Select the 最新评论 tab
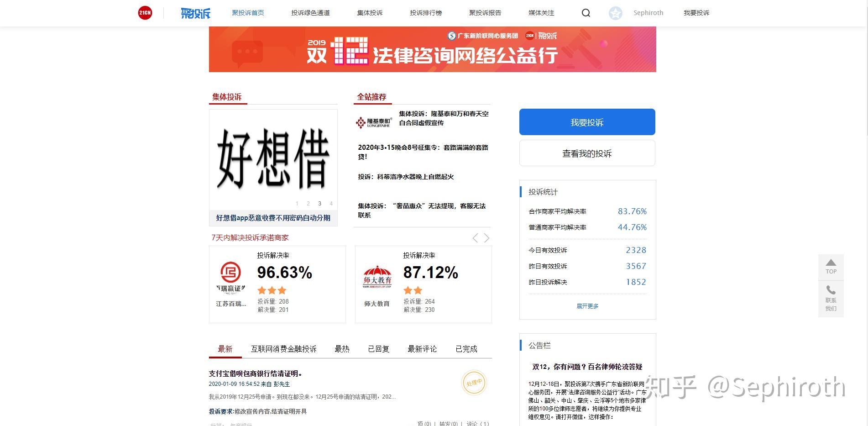Screen dimensions: 868x426 click(x=422, y=349)
